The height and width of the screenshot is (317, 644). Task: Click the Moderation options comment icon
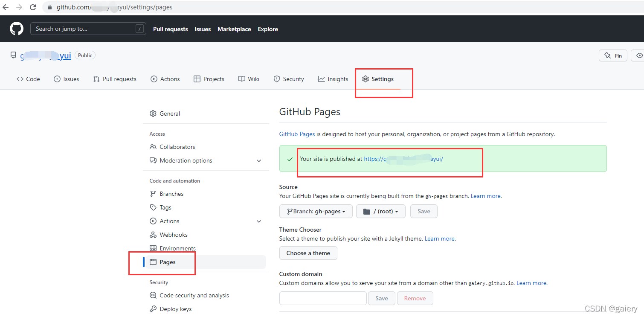(153, 160)
